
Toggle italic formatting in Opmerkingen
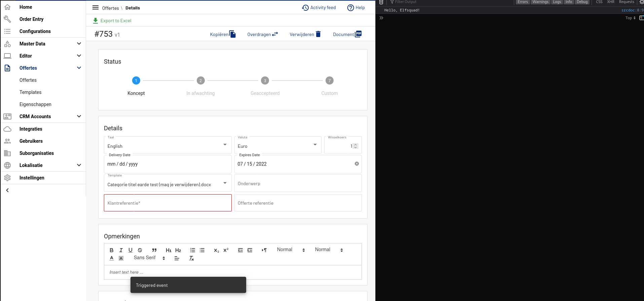[121, 250]
